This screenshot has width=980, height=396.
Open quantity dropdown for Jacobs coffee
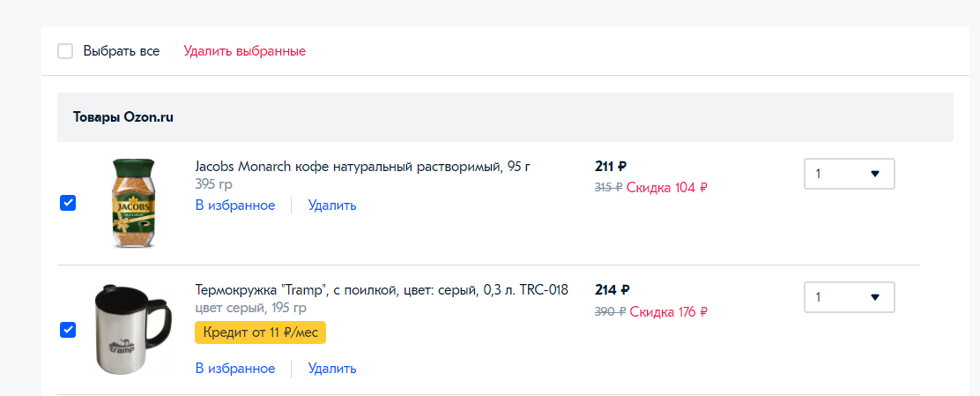(850, 174)
